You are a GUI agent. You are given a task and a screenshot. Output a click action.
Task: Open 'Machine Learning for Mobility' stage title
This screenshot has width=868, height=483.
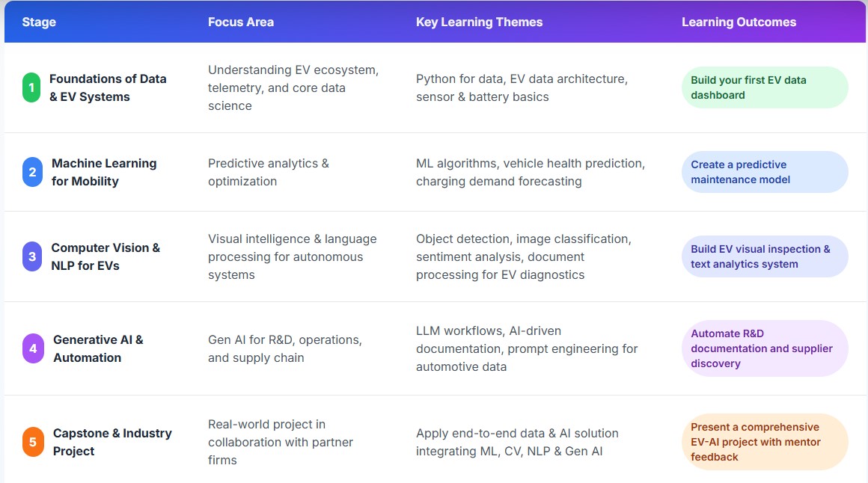click(x=103, y=172)
